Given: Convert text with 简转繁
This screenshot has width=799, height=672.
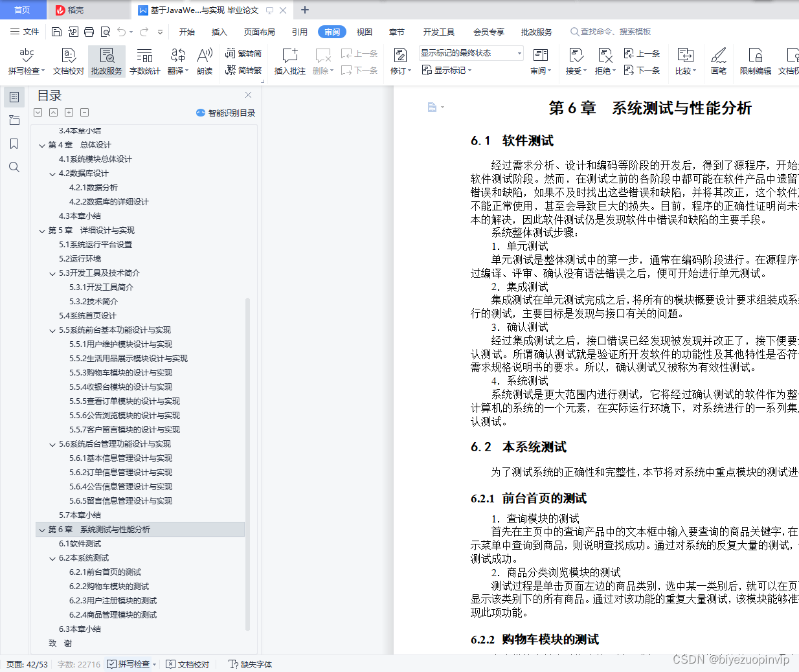Looking at the screenshot, I should (x=243, y=70).
